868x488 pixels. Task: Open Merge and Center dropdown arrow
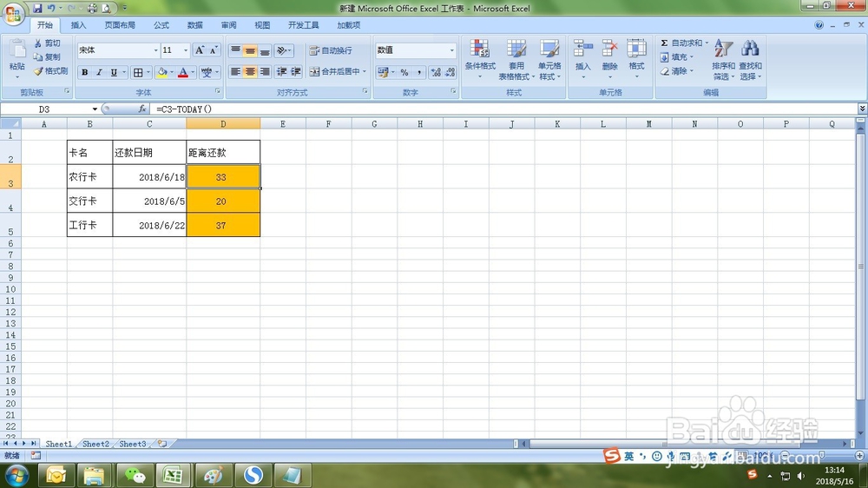coord(365,71)
